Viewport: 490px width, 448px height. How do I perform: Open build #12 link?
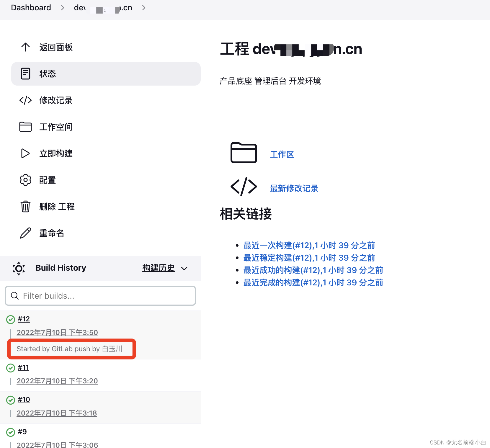pyautogui.click(x=24, y=319)
